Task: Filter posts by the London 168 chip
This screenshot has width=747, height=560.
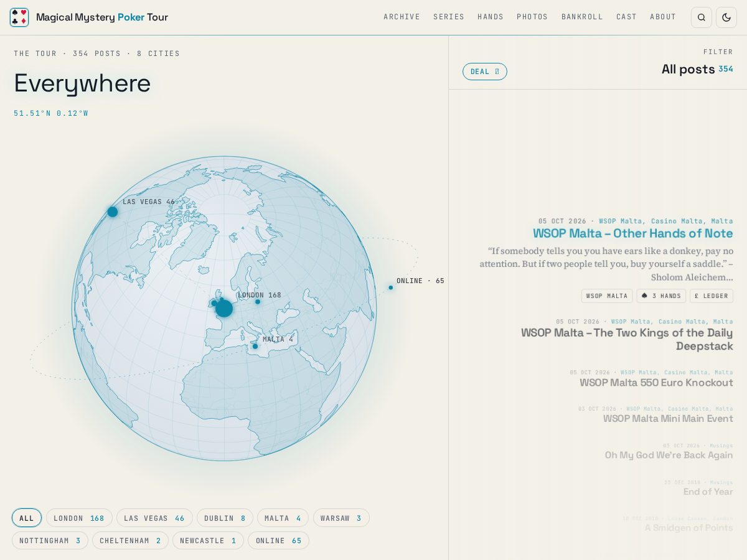Action: (79, 518)
